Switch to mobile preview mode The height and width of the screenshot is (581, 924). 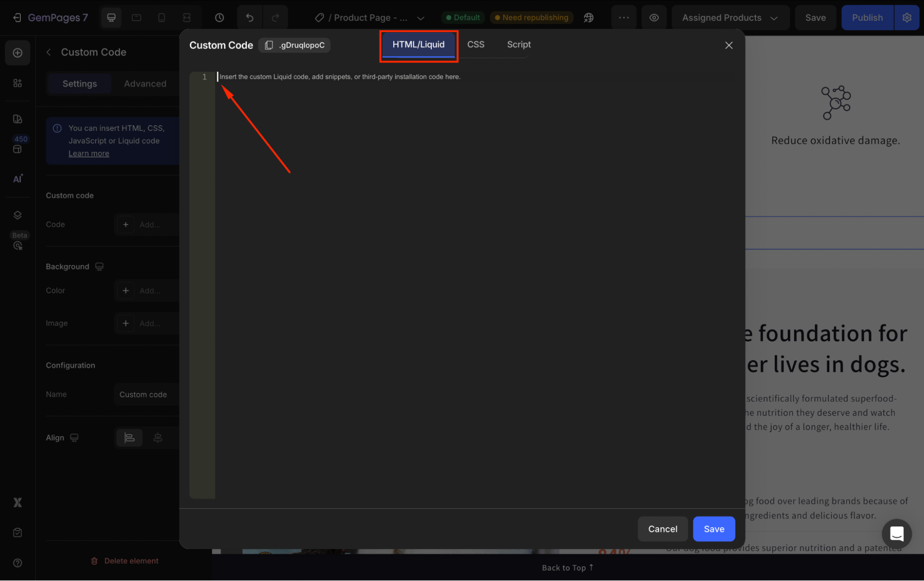click(x=161, y=17)
